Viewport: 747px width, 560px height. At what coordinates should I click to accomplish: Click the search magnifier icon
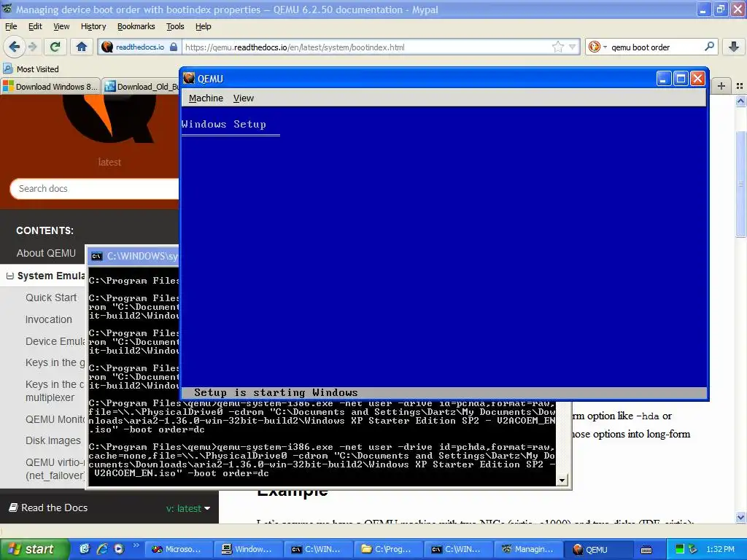coord(709,47)
